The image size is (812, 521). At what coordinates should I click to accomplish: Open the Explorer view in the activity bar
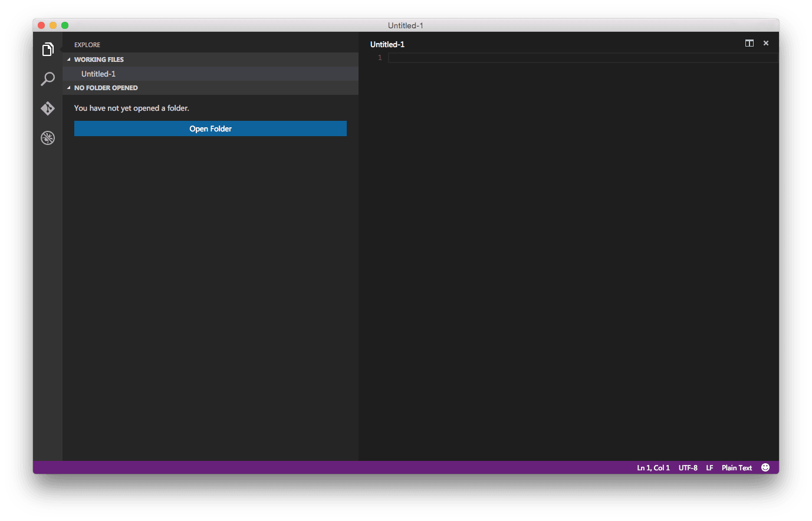pos(48,50)
